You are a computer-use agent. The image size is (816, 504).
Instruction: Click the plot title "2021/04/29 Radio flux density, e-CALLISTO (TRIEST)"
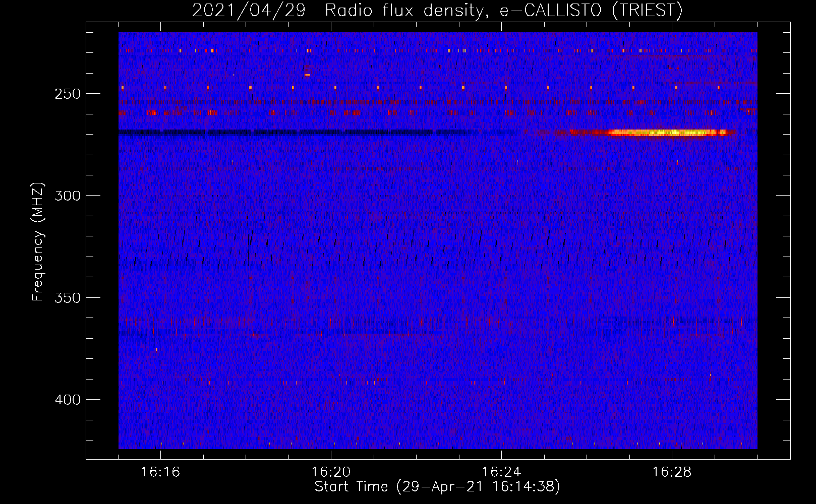(x=437, y=10)
